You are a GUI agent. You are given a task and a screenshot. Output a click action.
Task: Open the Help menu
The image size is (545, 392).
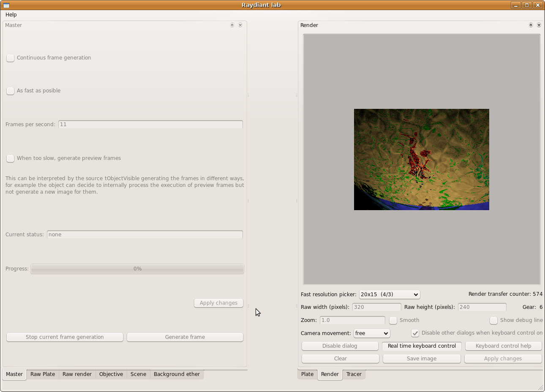coord(11,15)
